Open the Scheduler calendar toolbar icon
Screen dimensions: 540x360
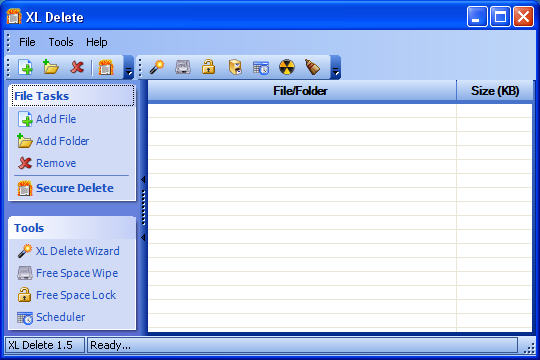pyautogui.click(x=261, y=68)
